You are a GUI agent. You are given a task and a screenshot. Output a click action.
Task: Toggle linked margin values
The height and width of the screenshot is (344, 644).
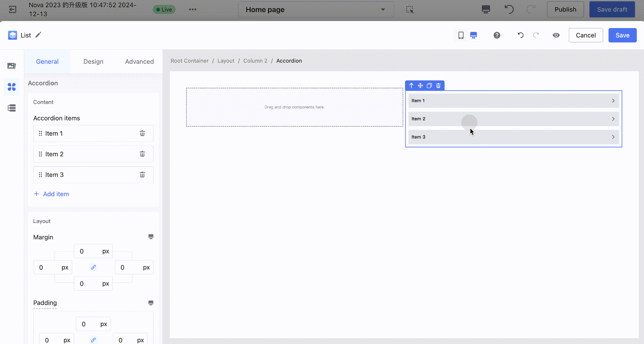93,267
